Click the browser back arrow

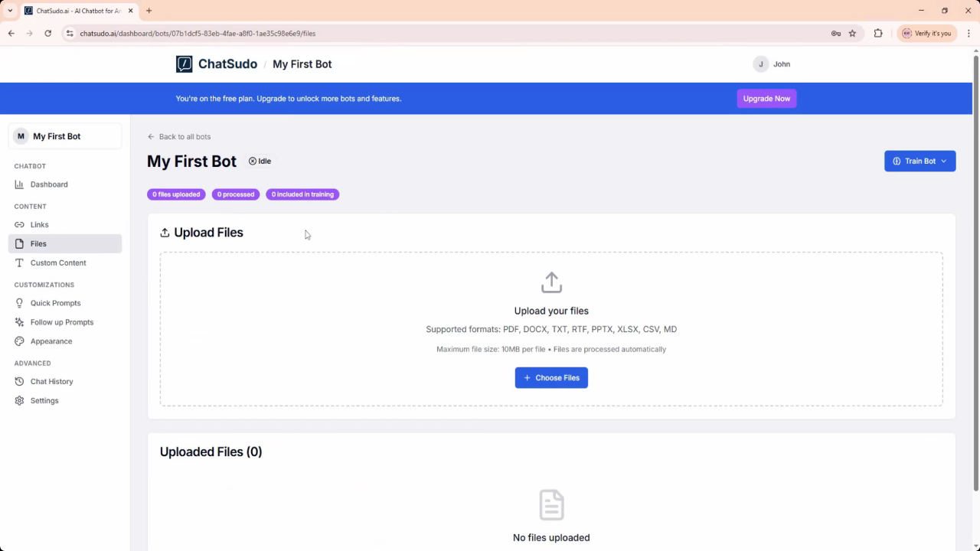tap(11, 34)
